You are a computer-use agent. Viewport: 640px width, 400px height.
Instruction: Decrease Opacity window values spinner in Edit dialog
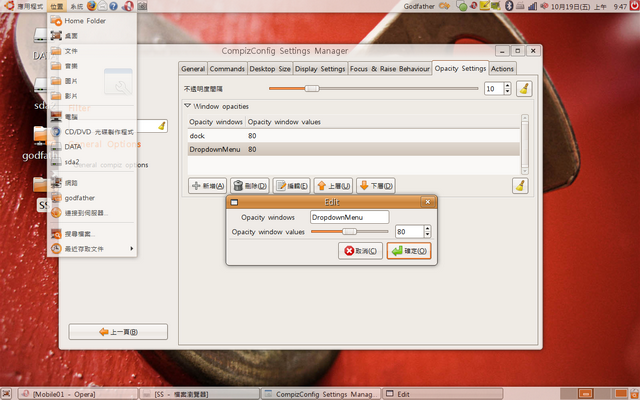427,235
